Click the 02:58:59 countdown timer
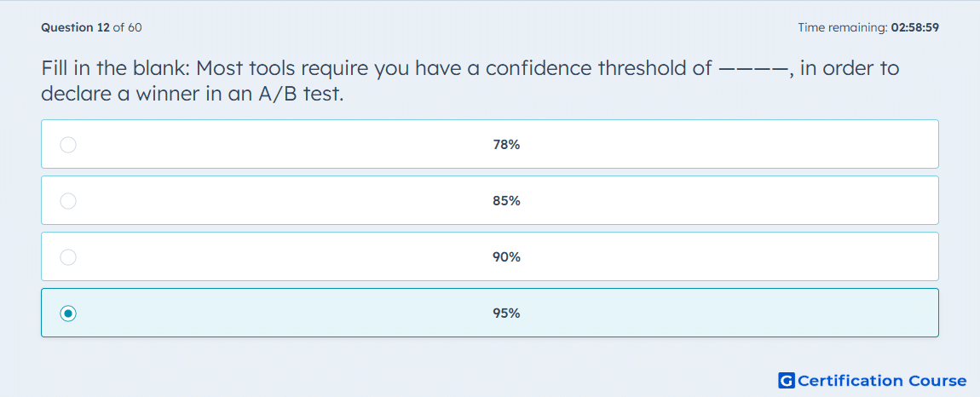Screen dimensions: 980x397 [x=914, y=27]
